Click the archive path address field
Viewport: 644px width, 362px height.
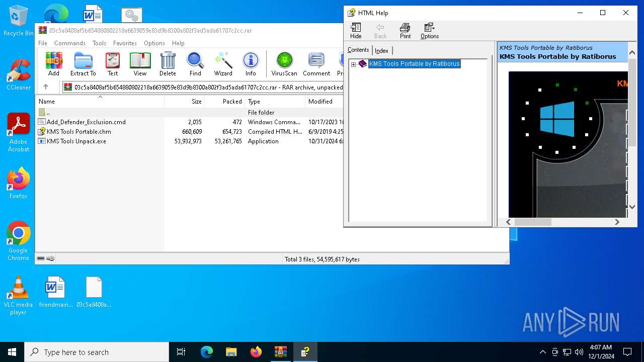click(202, 87)
